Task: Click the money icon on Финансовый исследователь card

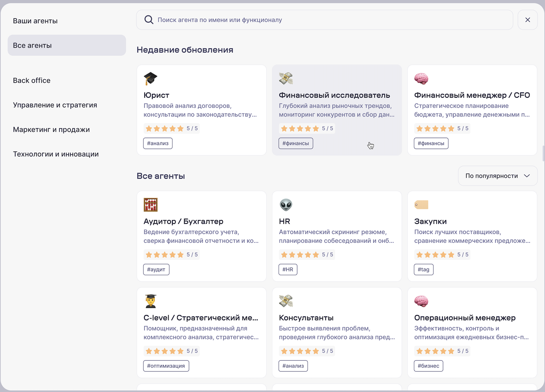Action: [x=286, y=79]
